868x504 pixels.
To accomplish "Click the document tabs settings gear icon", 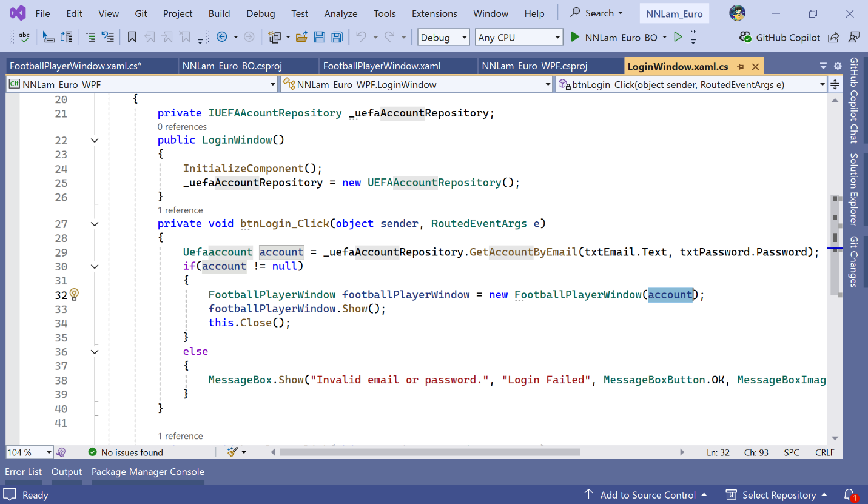I will (838, 66).
